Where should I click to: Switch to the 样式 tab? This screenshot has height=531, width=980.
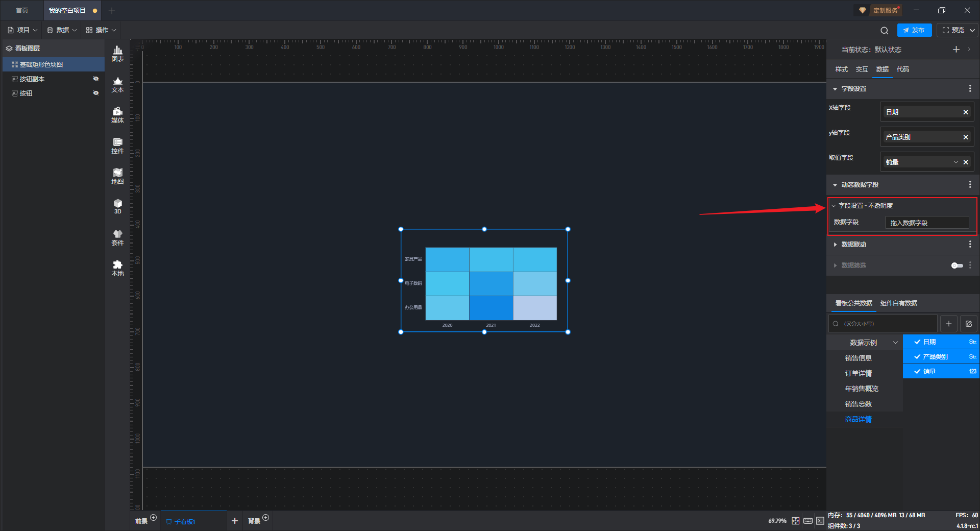[x=842, y=69]
